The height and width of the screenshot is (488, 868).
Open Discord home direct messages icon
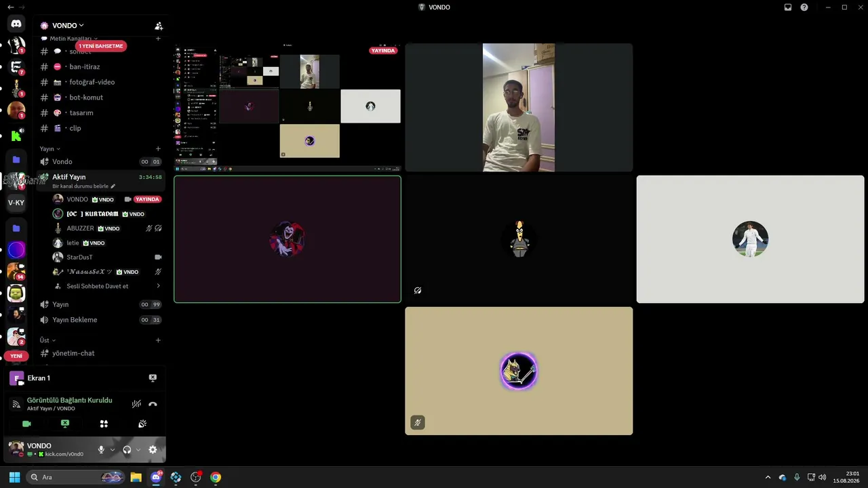(x=16, y=24)
